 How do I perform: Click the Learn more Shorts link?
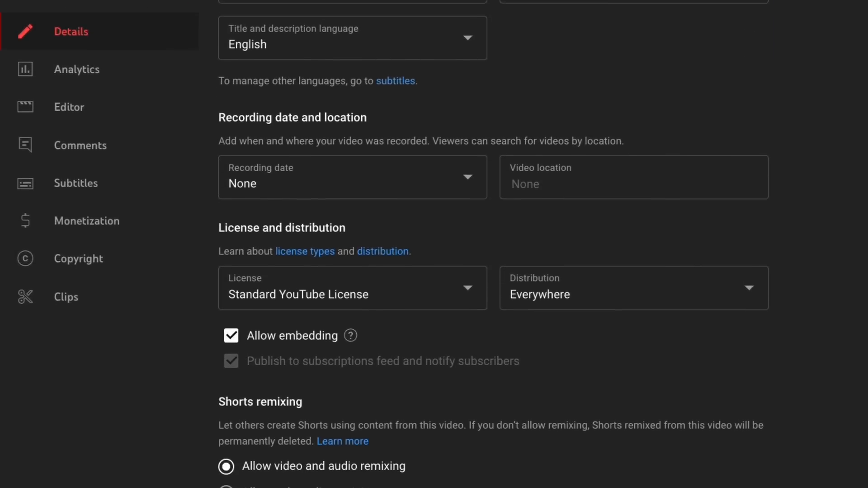click(343, 441)
